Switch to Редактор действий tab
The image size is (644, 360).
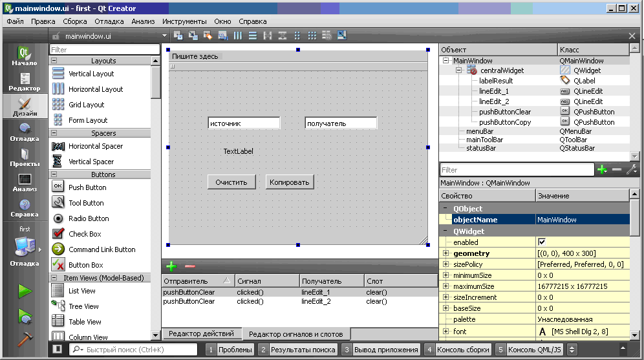pos(201,334)
